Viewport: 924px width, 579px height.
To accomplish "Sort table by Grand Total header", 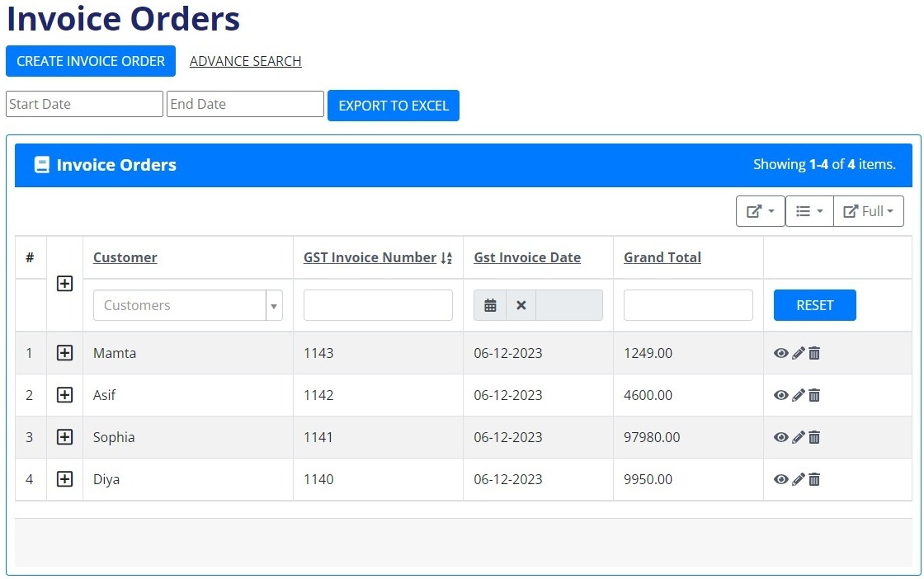I will click(x=662, y=257).
